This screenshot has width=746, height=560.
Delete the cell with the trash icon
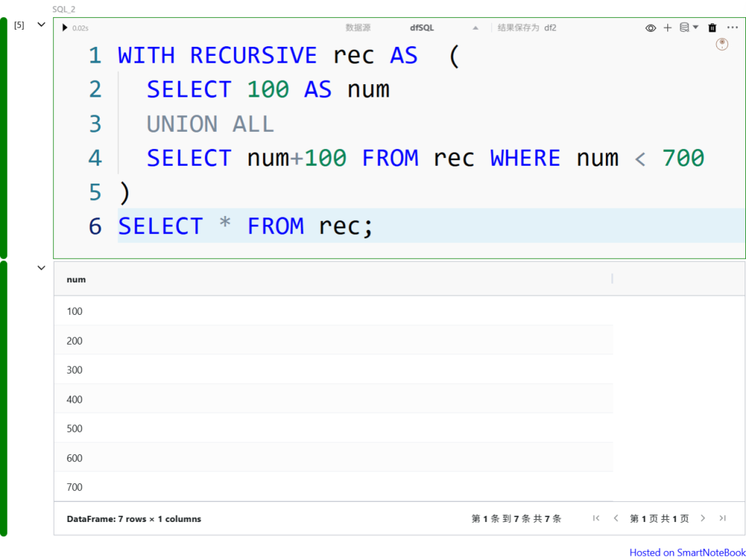click(712, 28)
